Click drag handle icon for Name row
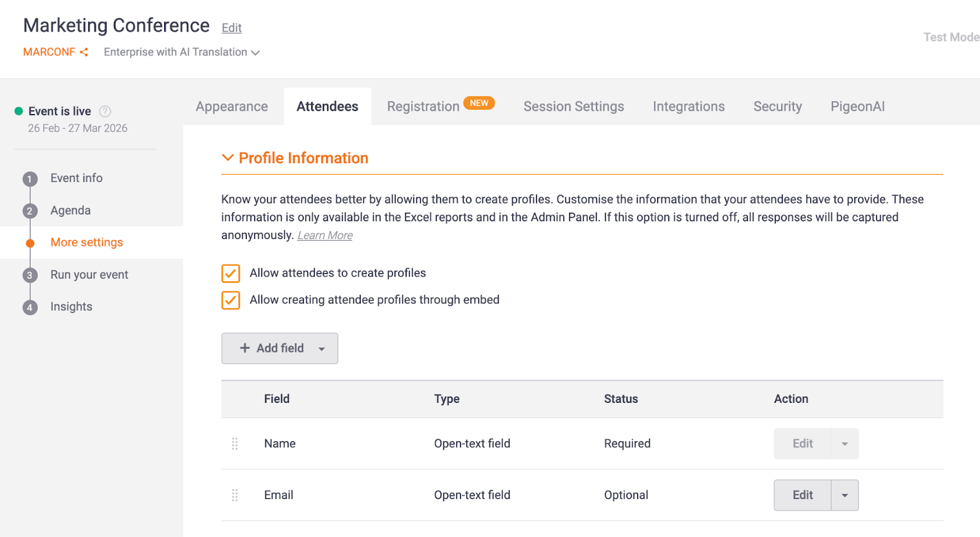 coord(235,444)
